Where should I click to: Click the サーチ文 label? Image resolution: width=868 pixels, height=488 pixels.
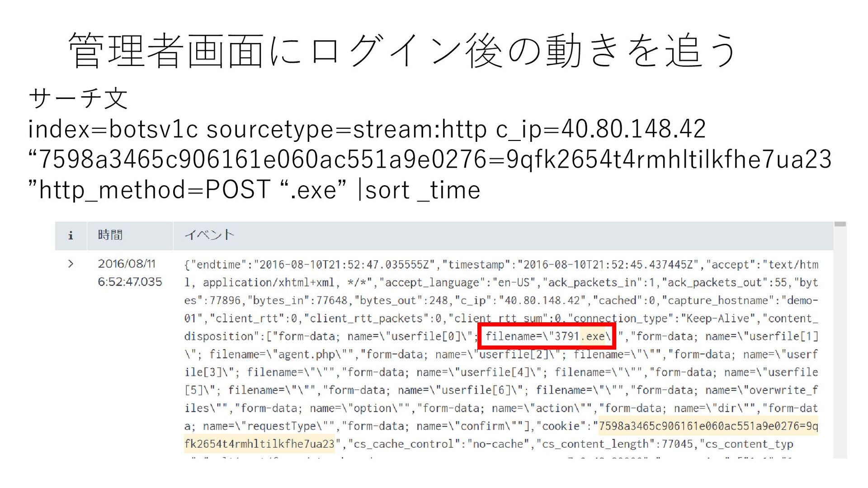(x=78, y=98)
